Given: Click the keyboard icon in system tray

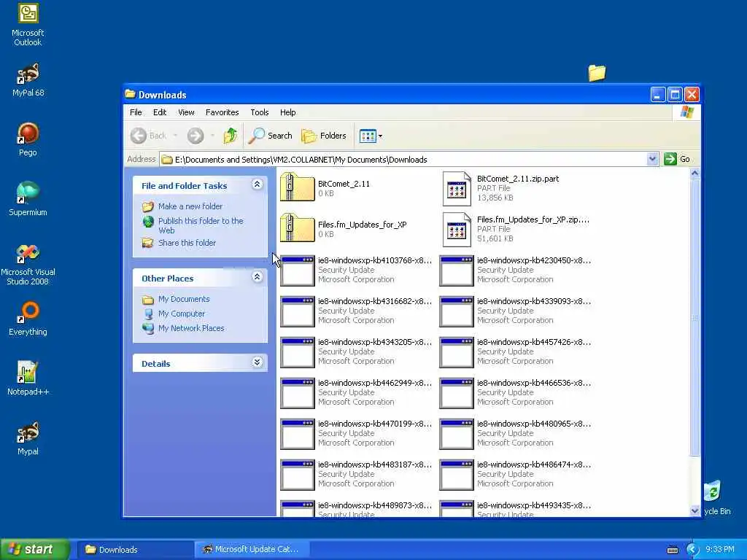Looking at the screenshot, I should (x=672, y=550).
